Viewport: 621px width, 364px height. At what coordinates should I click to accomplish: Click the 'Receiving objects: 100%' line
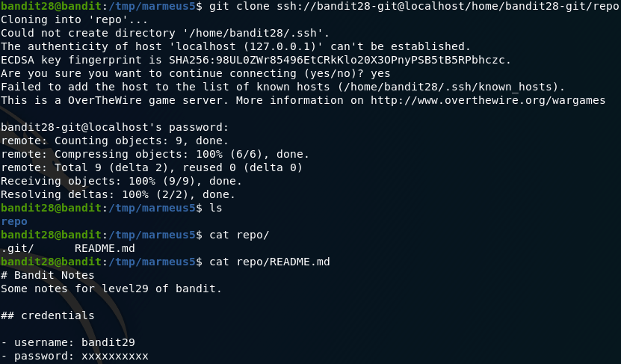click(x=121, y=181)
